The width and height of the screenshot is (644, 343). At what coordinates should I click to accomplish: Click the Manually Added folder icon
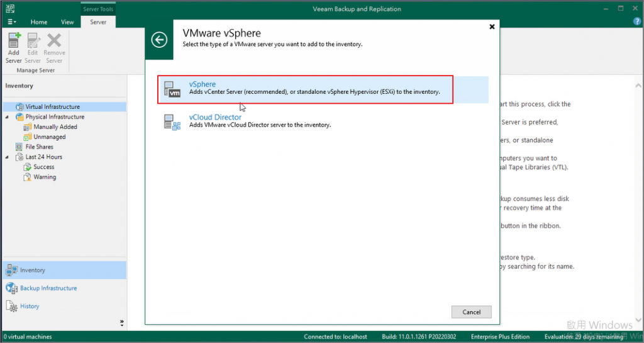pos(28,127)
